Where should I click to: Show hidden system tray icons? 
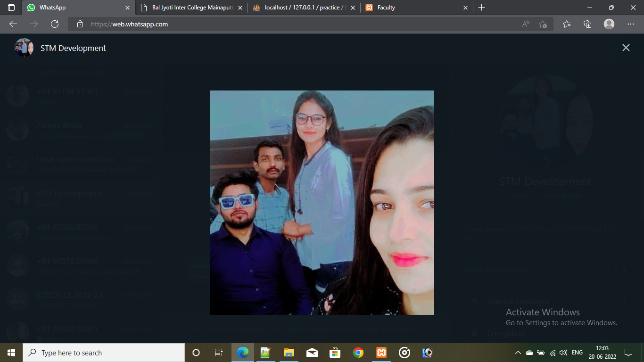[x=518, y=353]
